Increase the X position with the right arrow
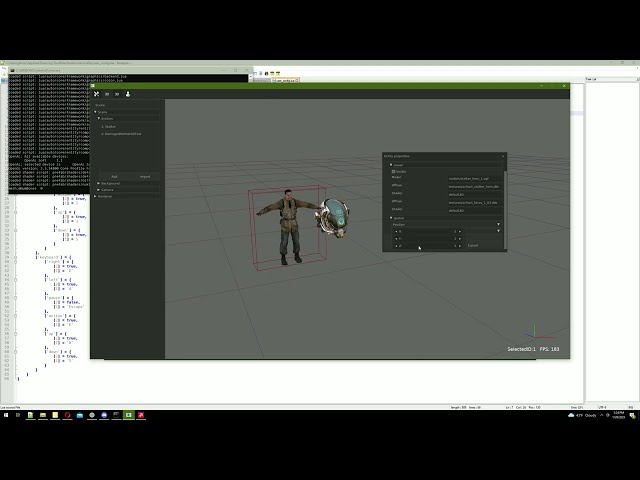The width and height of the screenshot is (640, 480). coord(460,231)
